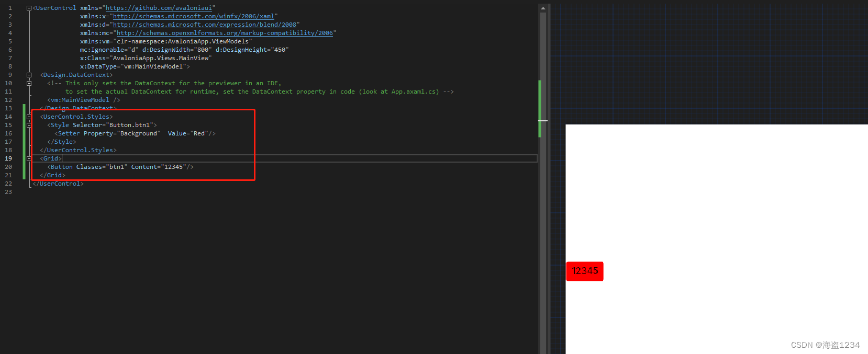This screenshot has height=354, width=868.
Task: Click the comment line mentioning App.axaml.cs
Action: point(260,92)
